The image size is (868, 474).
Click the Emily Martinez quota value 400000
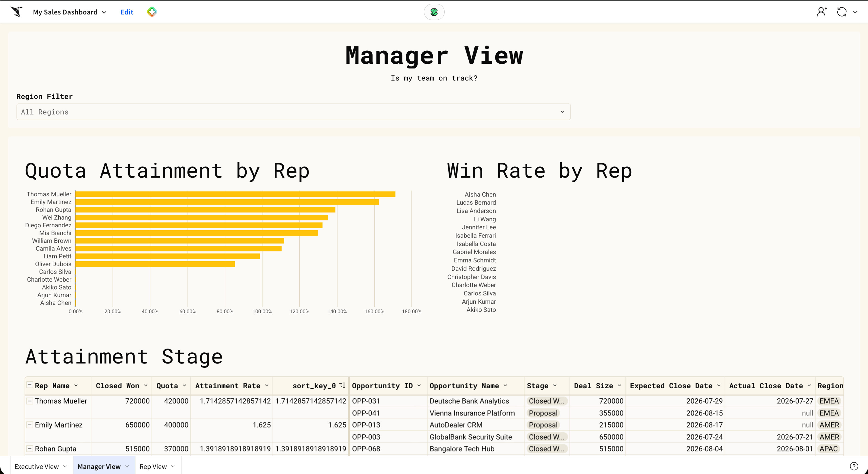tap(176, 424)
